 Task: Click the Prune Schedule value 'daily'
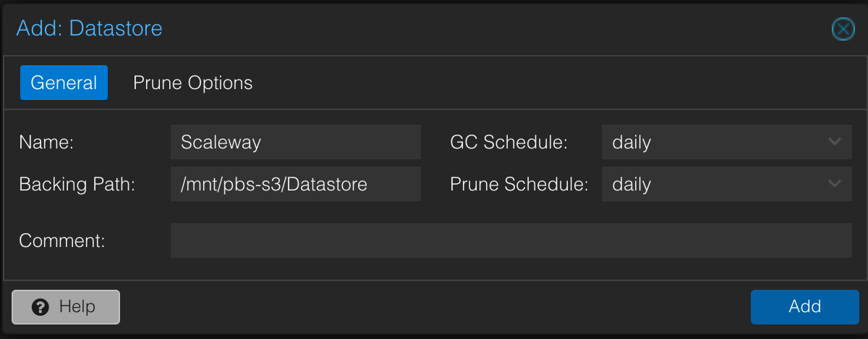631,184
